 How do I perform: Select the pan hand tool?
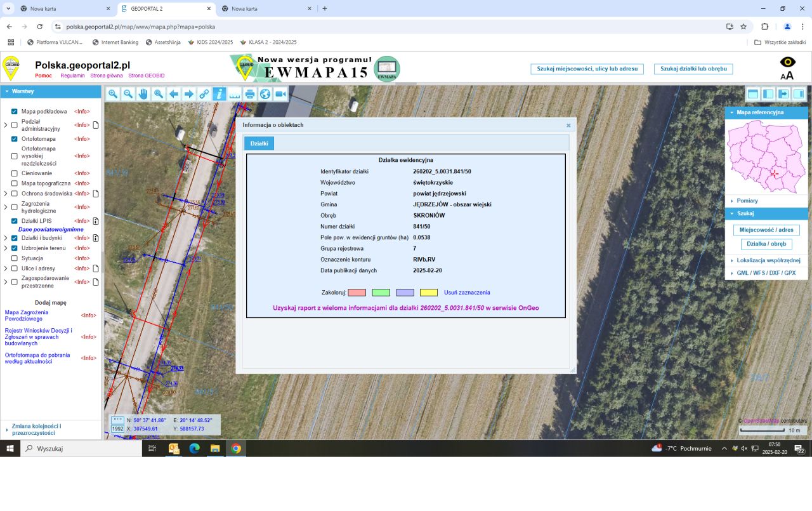(x=143, y=94)
